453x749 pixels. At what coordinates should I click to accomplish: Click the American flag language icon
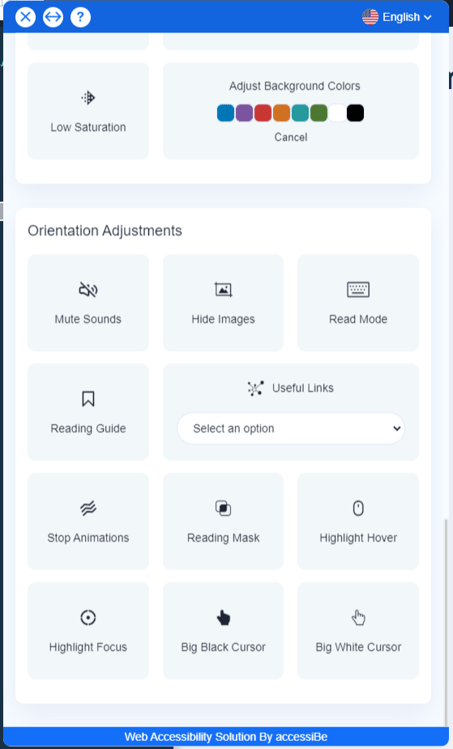click(x=370, y=17)
